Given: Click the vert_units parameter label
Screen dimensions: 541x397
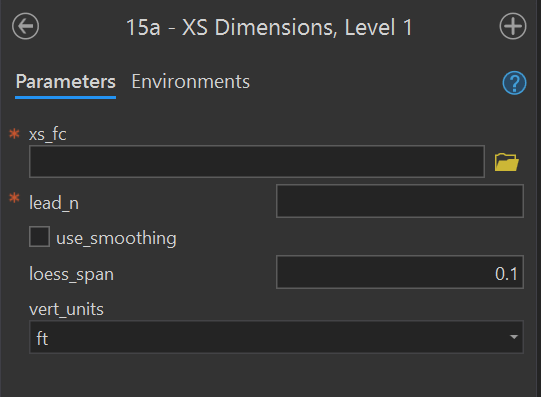Looking at the screenshot, I should 66,309.
